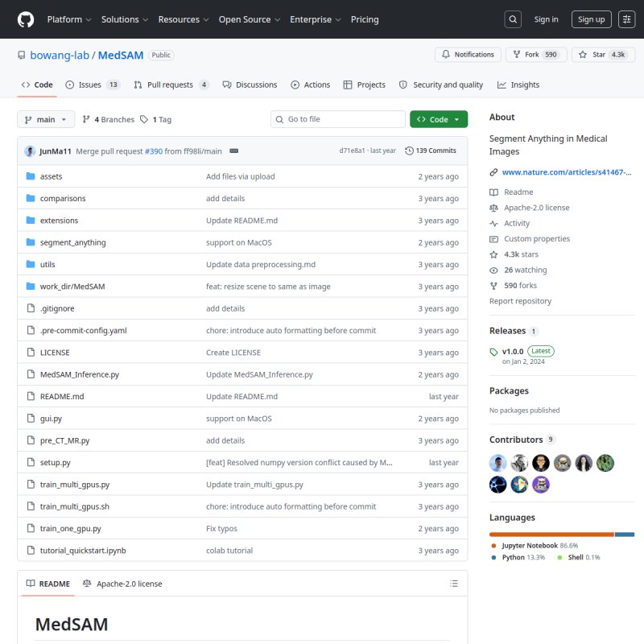Open the tutorial_quickstart.ipynb file
This screenshot has width=644, height=644.
click(x=83, y=551)
